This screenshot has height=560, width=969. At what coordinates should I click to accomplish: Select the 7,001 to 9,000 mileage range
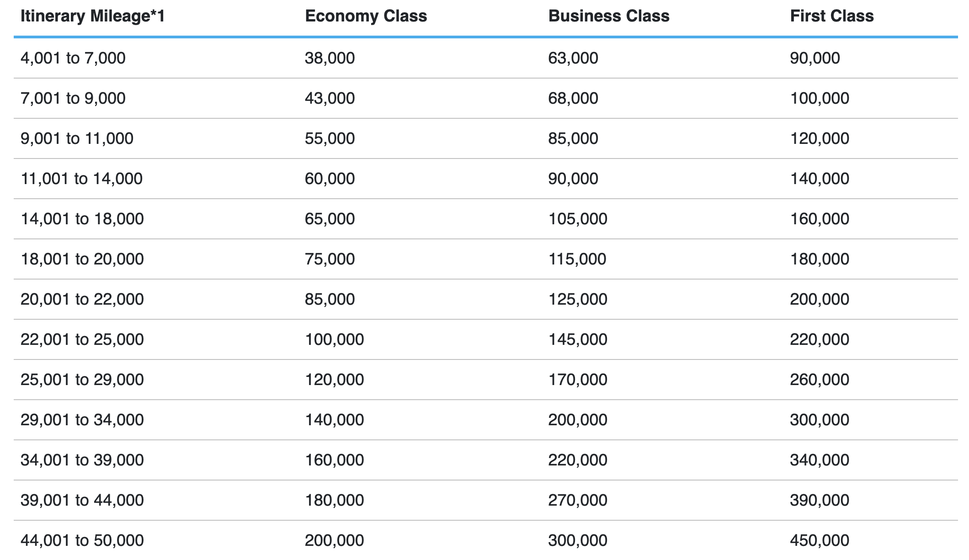point(73,99)
